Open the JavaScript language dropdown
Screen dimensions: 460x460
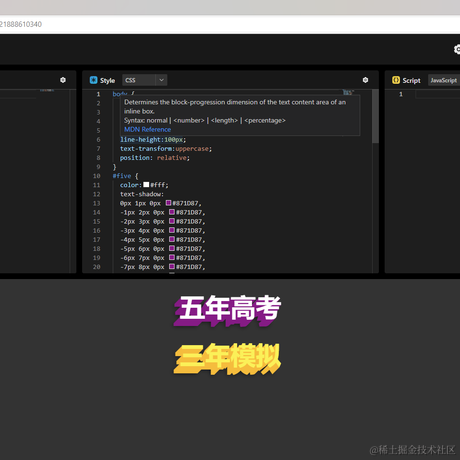444,80
